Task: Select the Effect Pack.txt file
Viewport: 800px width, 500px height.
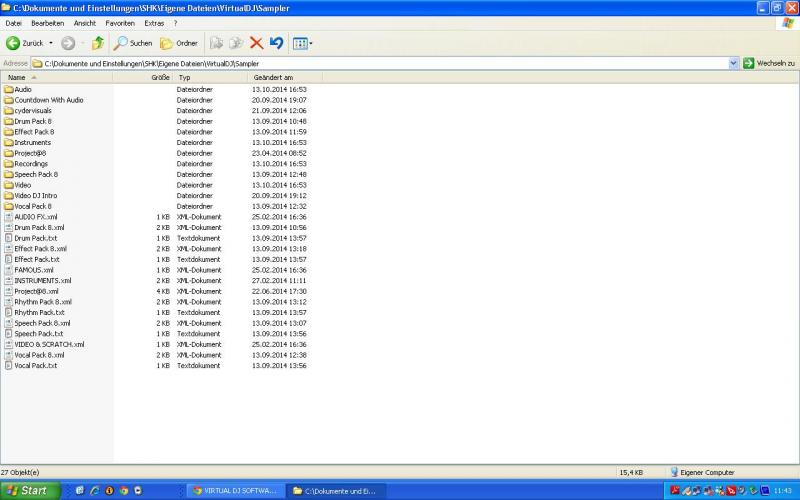Action: (x=32, y=259)
